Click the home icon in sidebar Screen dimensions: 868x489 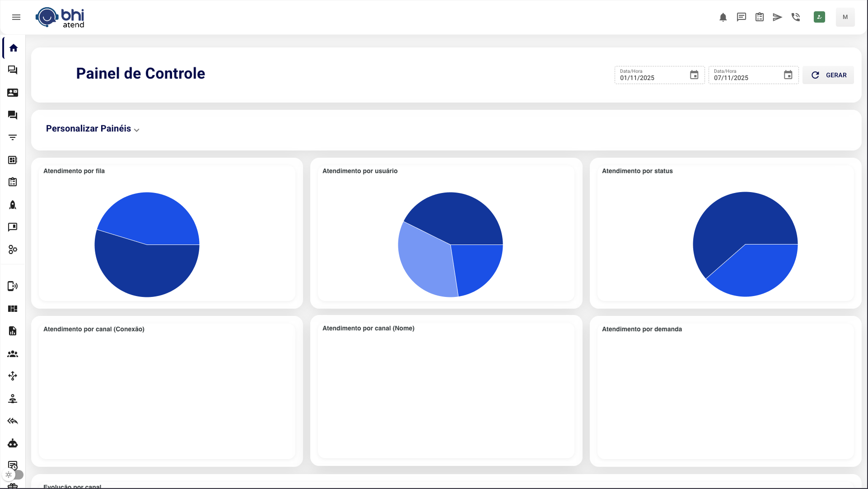(x=13, y=48)
